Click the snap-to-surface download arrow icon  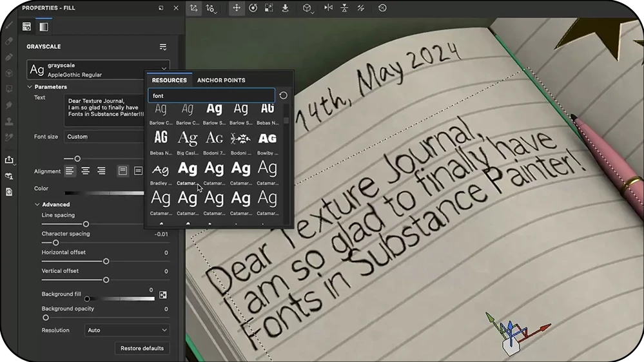[x=285, y=8]
